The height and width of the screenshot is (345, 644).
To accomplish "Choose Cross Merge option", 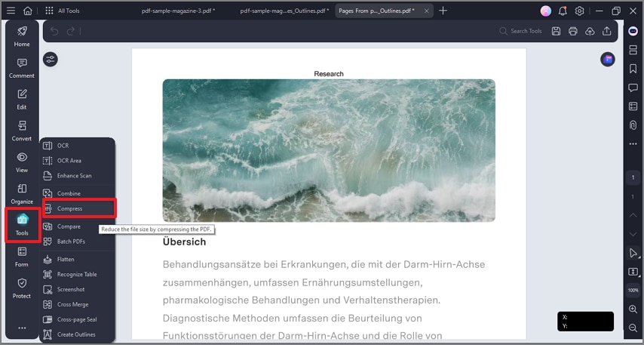I will 77,304.
